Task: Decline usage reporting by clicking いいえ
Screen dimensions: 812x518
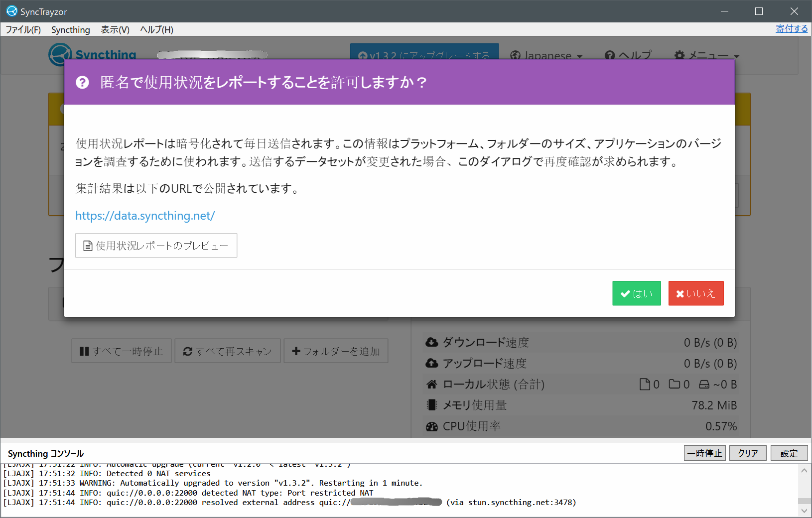Action: click(695, 293)
